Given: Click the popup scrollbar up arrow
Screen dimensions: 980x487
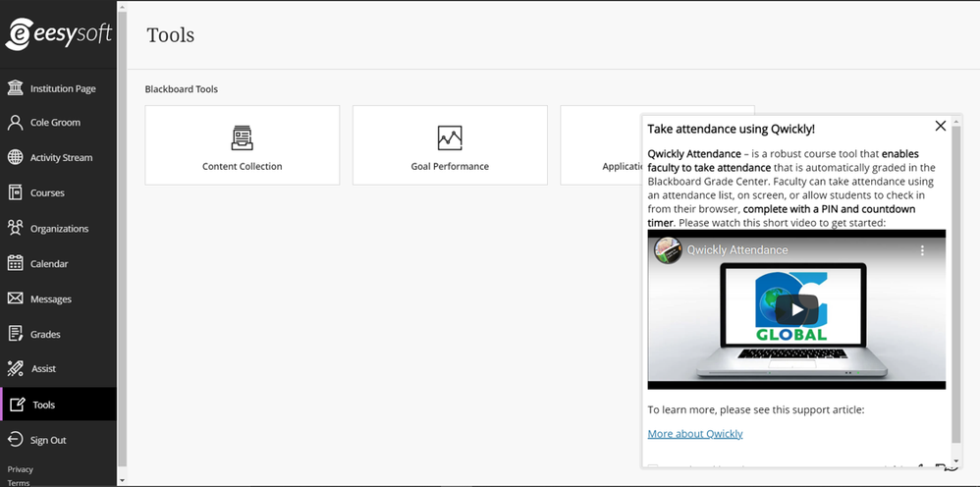Looking at the screenshot, I should coord(955,121).
